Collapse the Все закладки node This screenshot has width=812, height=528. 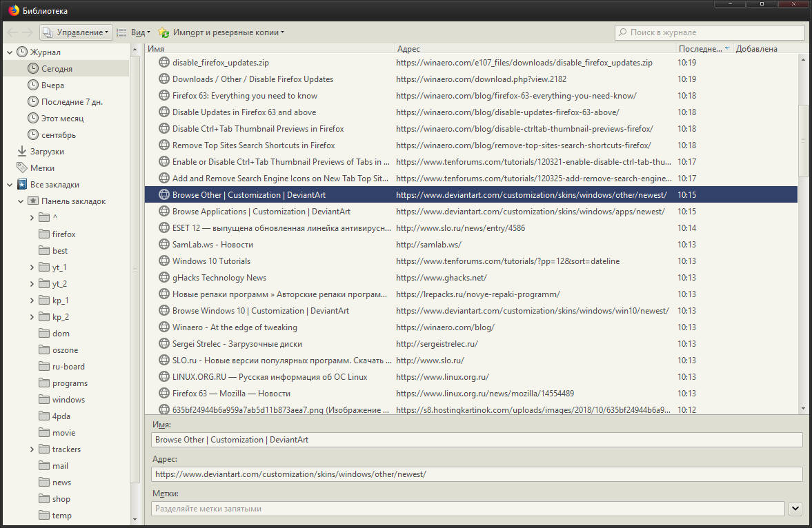point(10,185)
